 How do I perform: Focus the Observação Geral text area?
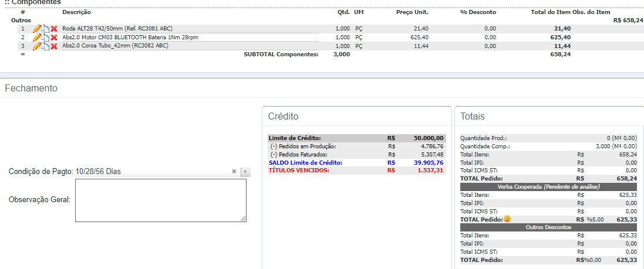[161, 200]
